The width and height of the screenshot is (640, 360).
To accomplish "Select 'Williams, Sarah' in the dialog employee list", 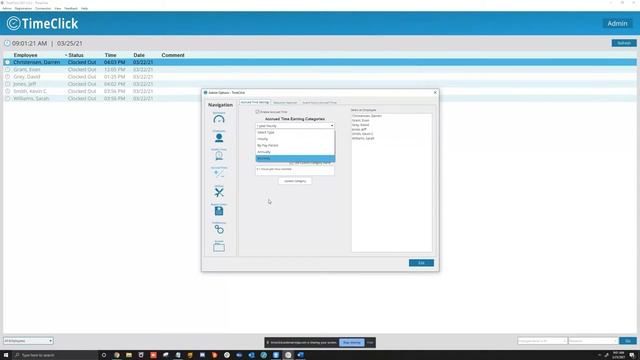I will [363, 138].
